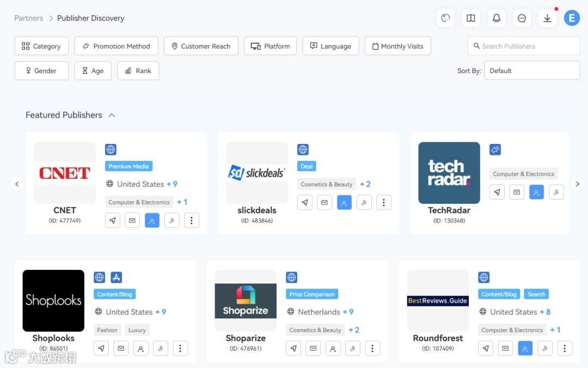Click the Premium Media tag on CNET

pyautogui.click(x=128, y=166)
